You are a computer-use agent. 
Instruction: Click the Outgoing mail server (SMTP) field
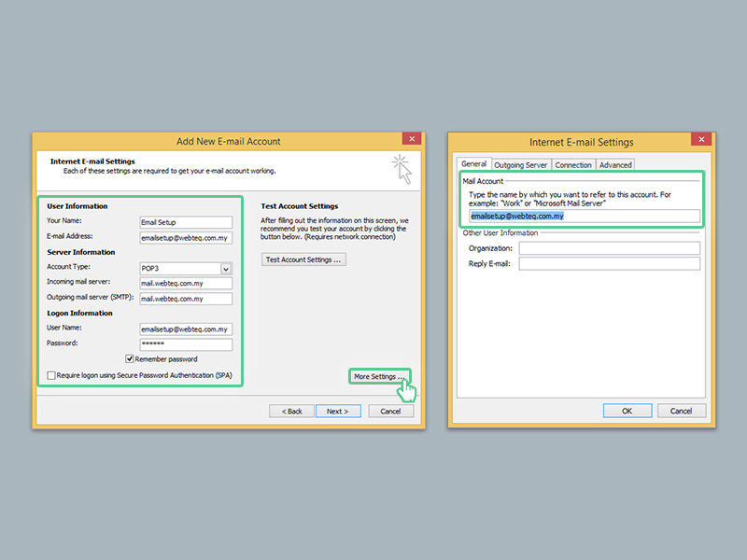click(x=186, y=299)
